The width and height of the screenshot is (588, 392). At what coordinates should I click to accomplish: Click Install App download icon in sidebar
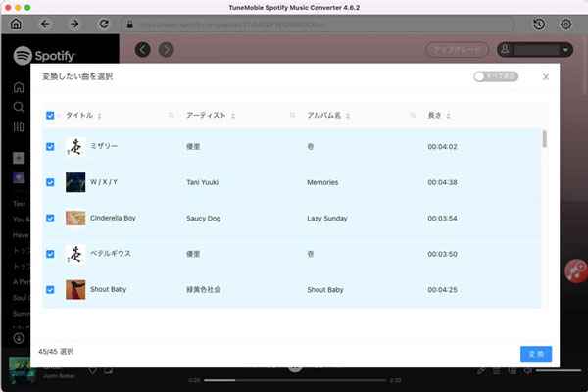tap(19, 338)
